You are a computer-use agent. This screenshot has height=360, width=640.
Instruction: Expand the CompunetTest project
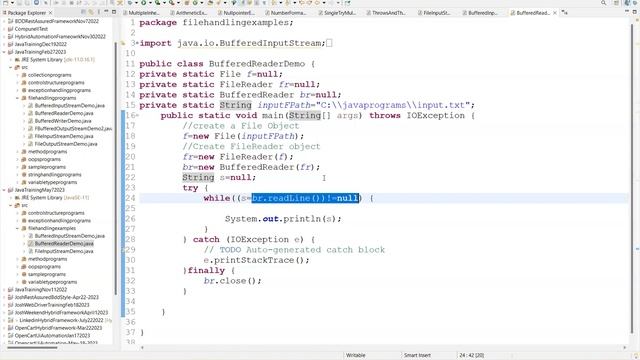coord(4,29)
